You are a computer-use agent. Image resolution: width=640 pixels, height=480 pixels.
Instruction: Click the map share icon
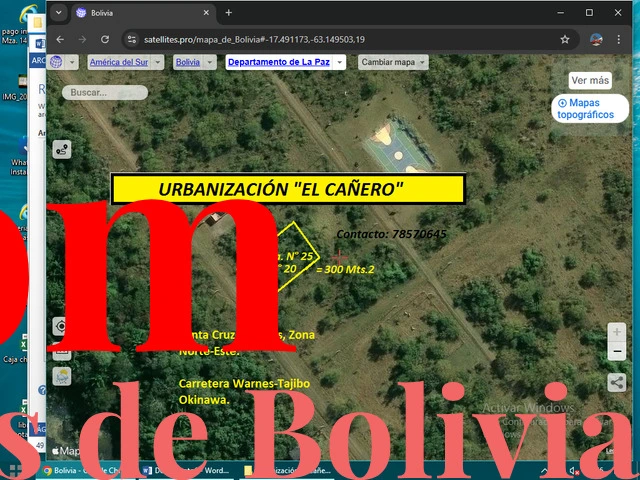[617, 382]
